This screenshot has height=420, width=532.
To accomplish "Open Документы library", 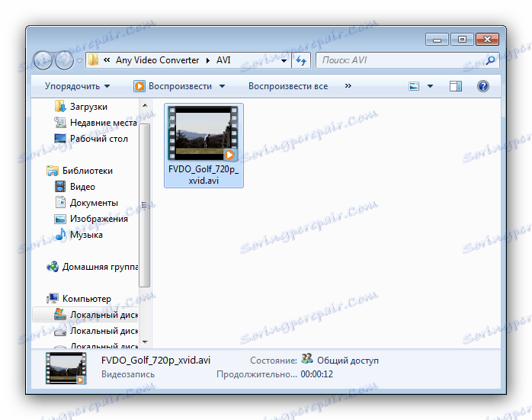I will coord(94,203).
